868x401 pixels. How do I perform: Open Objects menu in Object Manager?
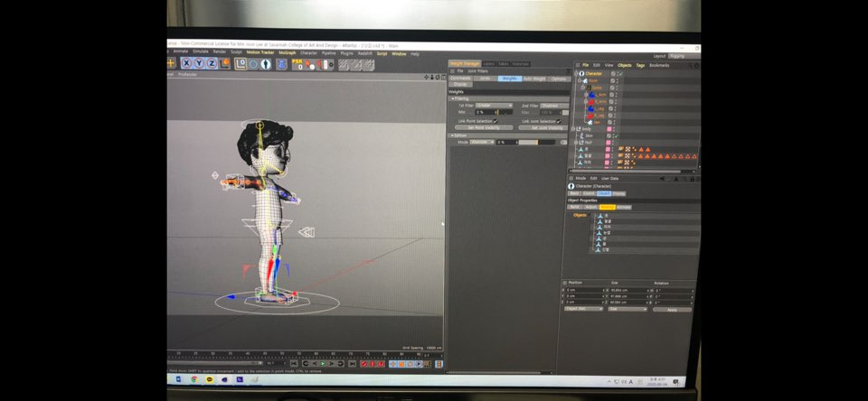tap(624, 65)
